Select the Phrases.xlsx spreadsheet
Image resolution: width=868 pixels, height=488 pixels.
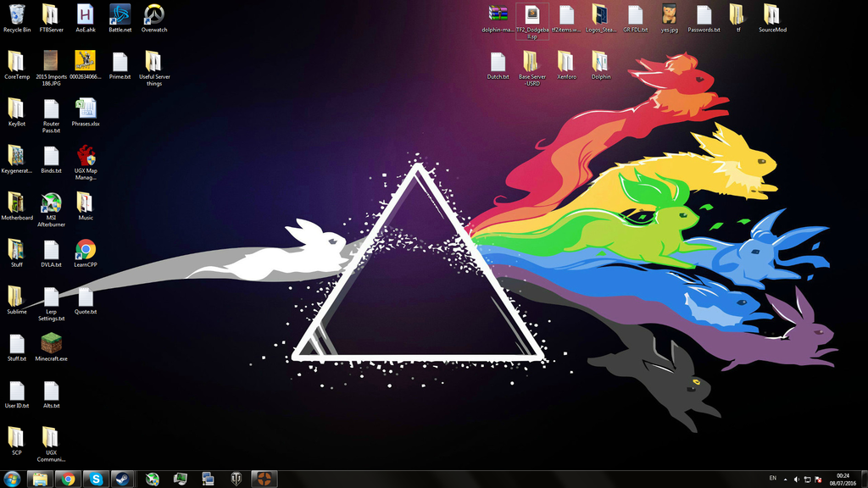point(86,113)
